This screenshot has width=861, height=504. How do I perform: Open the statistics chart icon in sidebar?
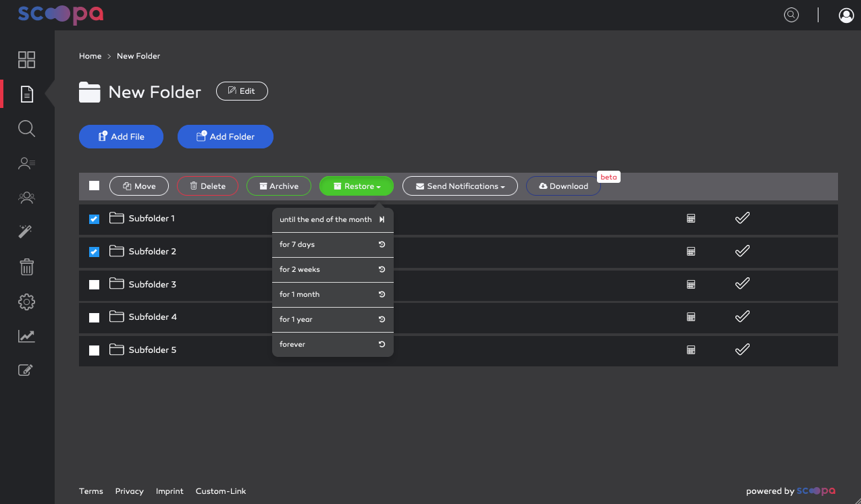pyautogui.click(x=26, y=336)
